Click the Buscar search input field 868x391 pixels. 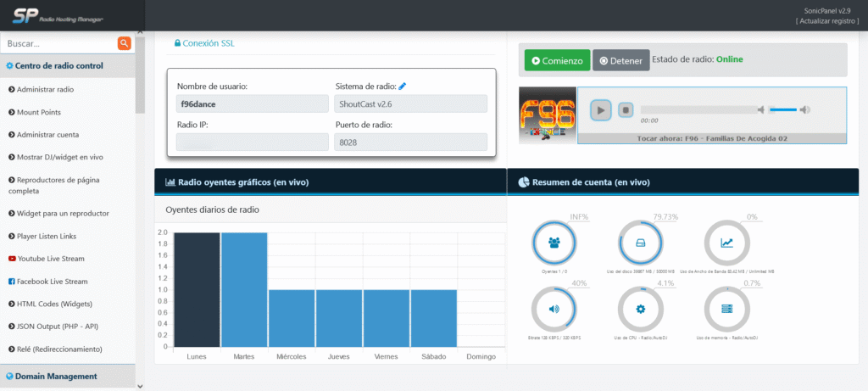(x=58, y=43)
